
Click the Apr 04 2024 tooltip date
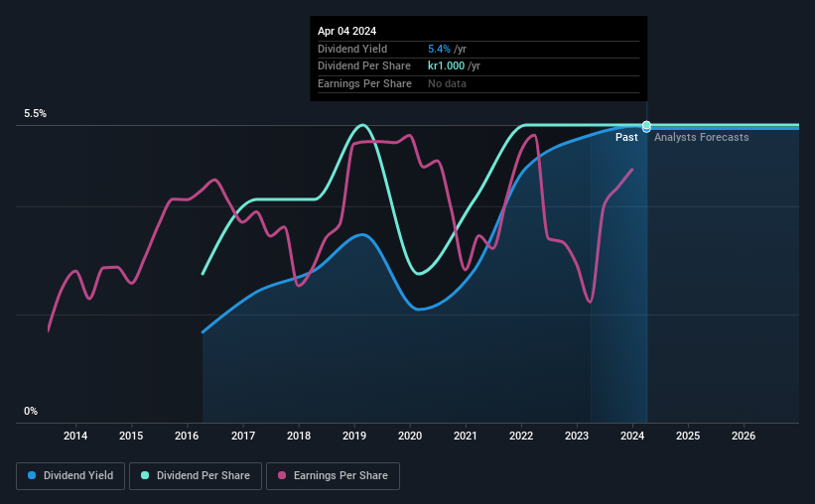346,31
